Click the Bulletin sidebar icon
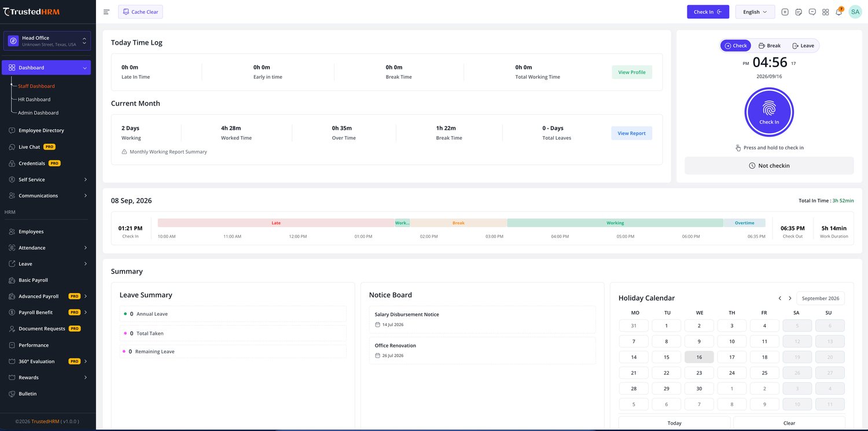This screenshot has width=868, height=431. pyautogui.click(x=12, y=394)
